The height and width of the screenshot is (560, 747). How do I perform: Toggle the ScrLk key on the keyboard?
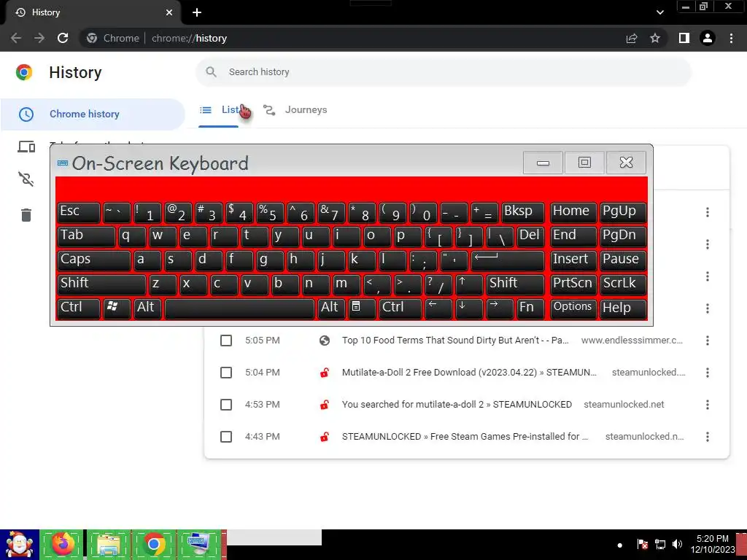coord(623,284)
